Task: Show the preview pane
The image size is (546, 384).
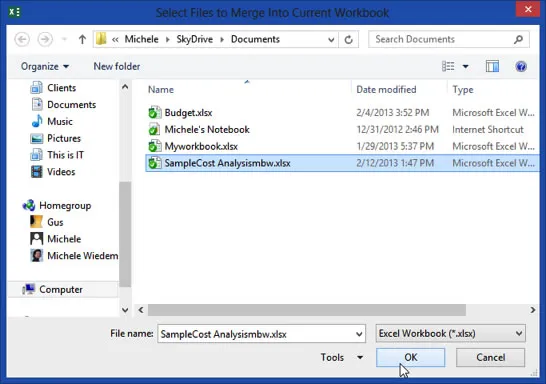Action: tap(492, 66)
